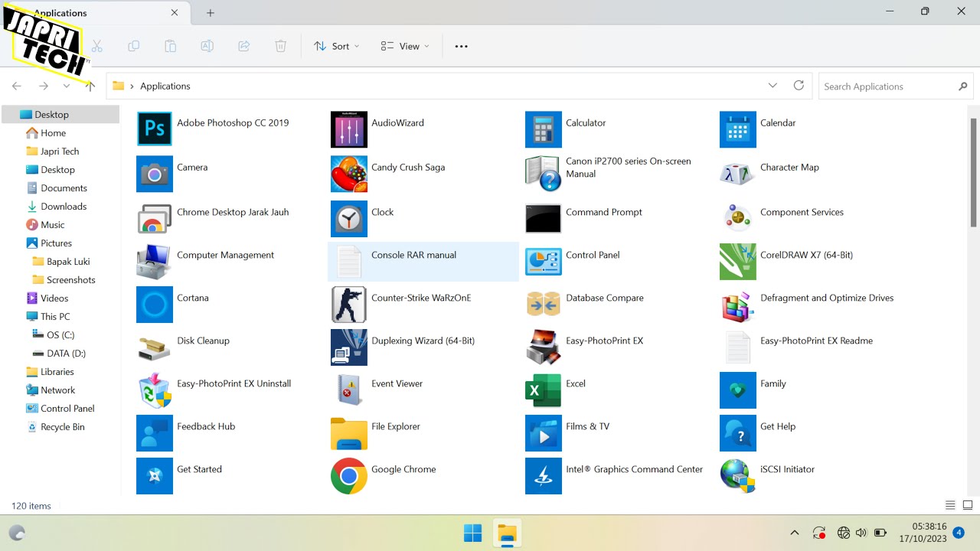980x551 pixels.
Task: Switch to details view layout icon
Action: tap(950, 505)
